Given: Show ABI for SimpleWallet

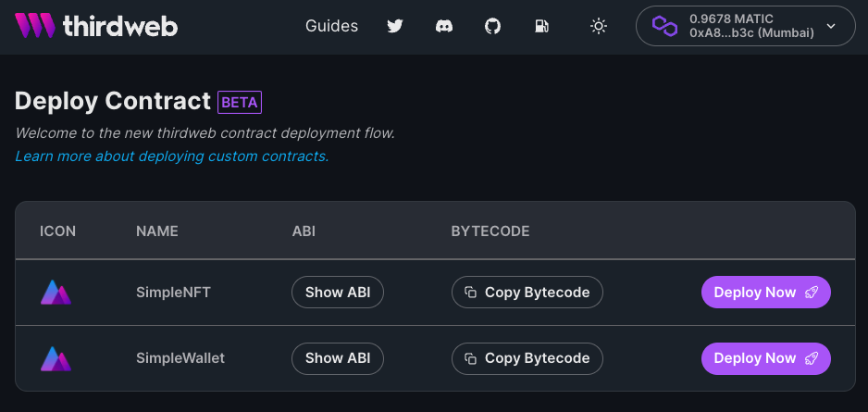Looking at the screenshot, I should pos(338,358).
